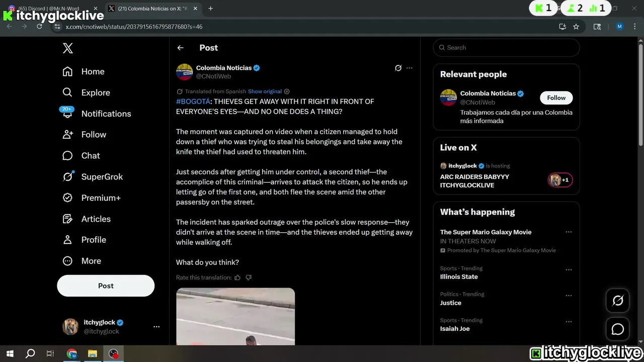
Task: Open more menu for Illinois State trend
Action: pyautogui.click(x=569, y=270)
